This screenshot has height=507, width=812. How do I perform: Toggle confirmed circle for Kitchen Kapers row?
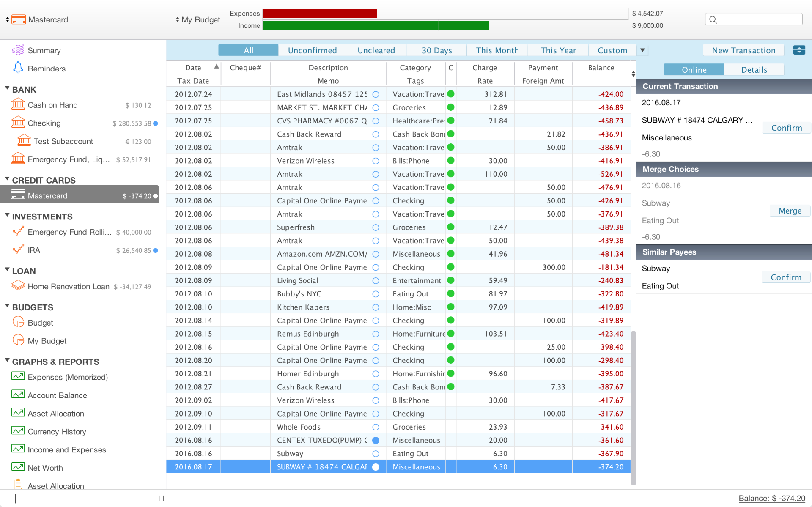(376, 307)
